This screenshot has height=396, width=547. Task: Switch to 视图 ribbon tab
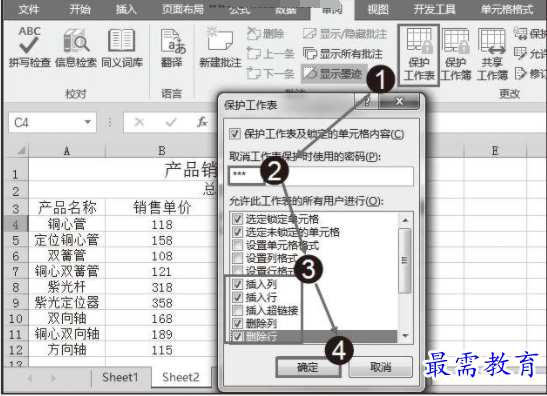click(378, 9)
